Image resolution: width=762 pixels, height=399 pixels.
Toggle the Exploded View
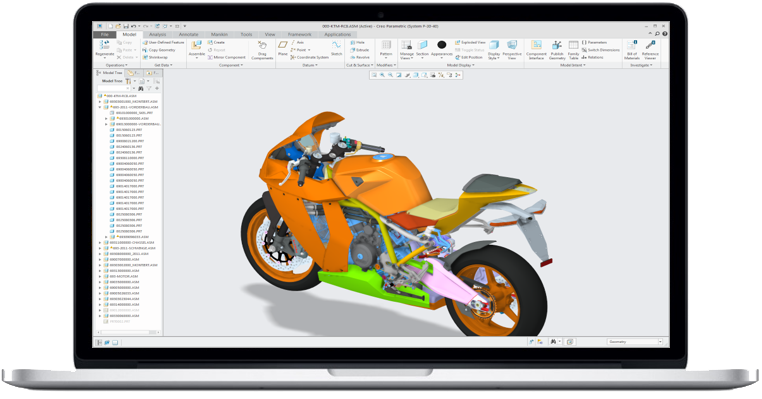(x=470, y=42)
